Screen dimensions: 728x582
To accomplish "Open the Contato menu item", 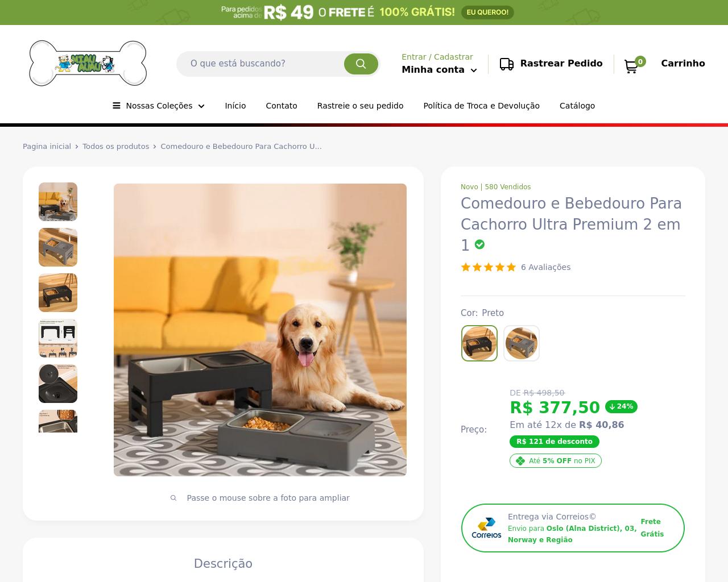I will [282, 106].
